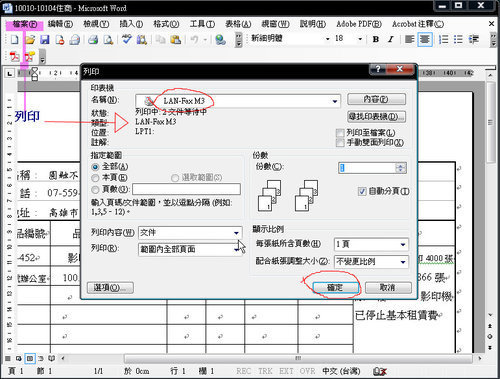Uncheck the 自動分頁(T) checkbox

pos(362,191)
